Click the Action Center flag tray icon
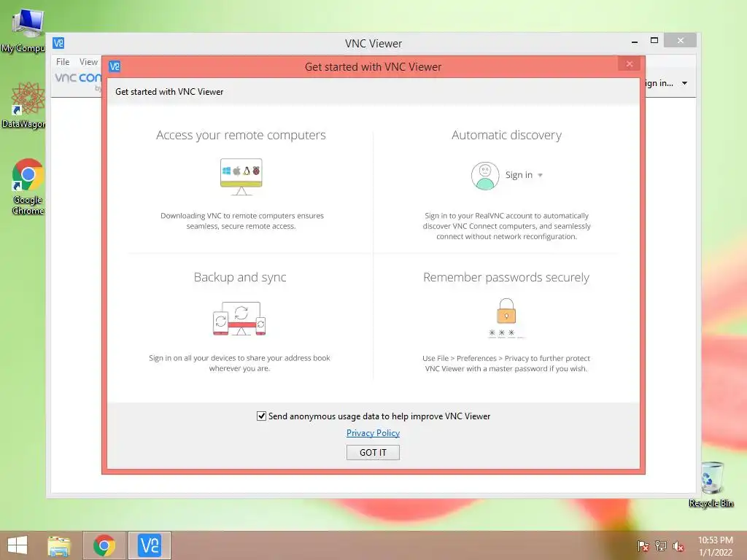The height and width of the screenshot is (560, 747). tap(643, 546)
